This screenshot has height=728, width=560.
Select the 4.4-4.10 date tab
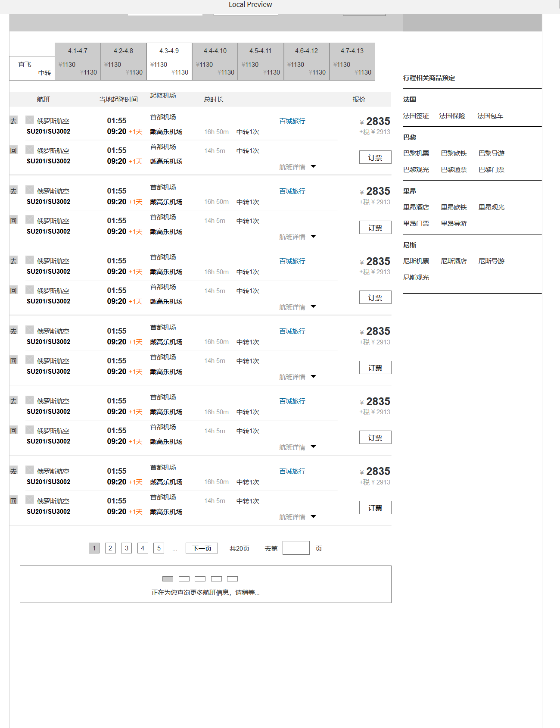coord(215,62)
